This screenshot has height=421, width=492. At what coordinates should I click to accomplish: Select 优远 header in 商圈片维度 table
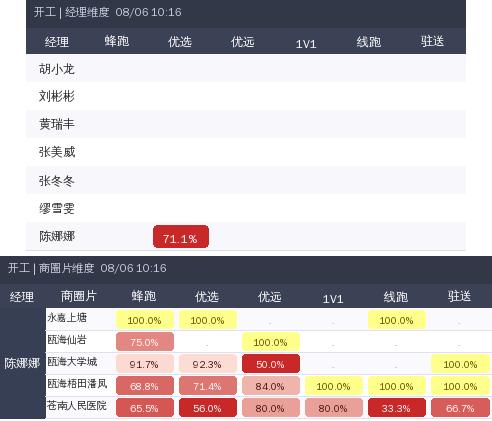click(270, 297)
